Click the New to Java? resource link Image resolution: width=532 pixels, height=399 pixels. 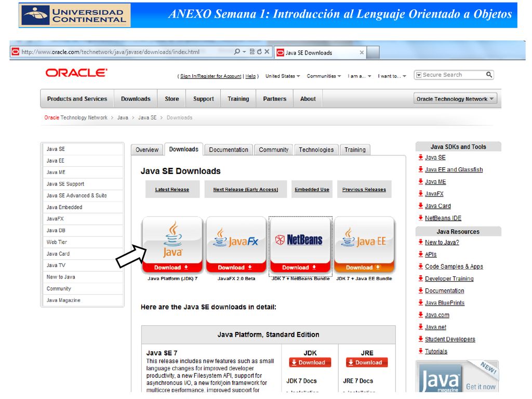442,242
